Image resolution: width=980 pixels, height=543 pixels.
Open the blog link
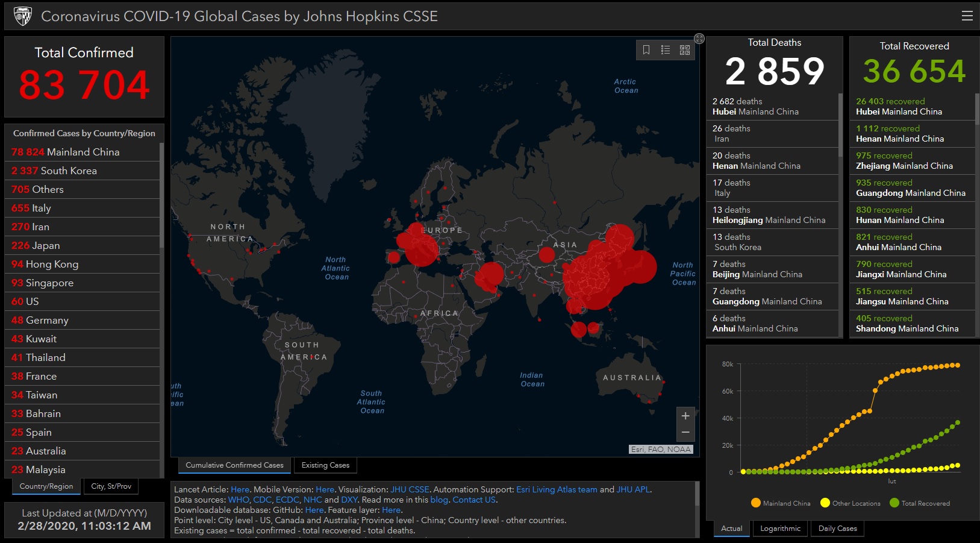(439, 500)
